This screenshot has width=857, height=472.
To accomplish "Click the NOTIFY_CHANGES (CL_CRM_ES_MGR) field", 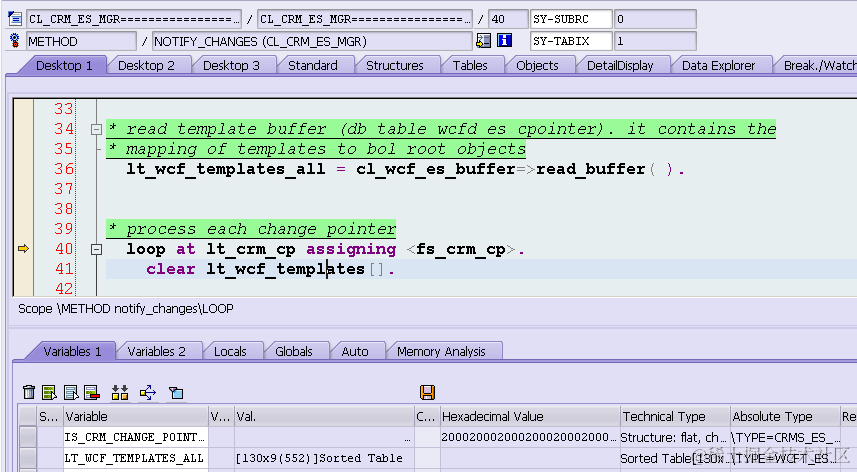I will 312,41.
